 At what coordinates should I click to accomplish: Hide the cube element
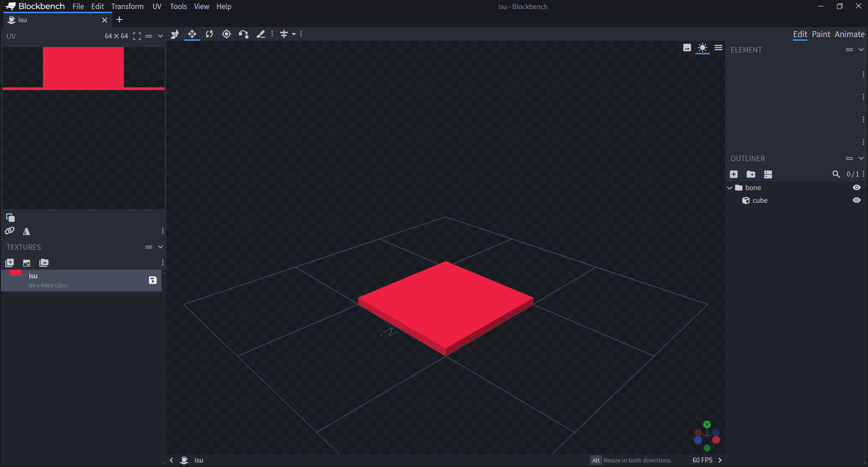coord(857,200)
